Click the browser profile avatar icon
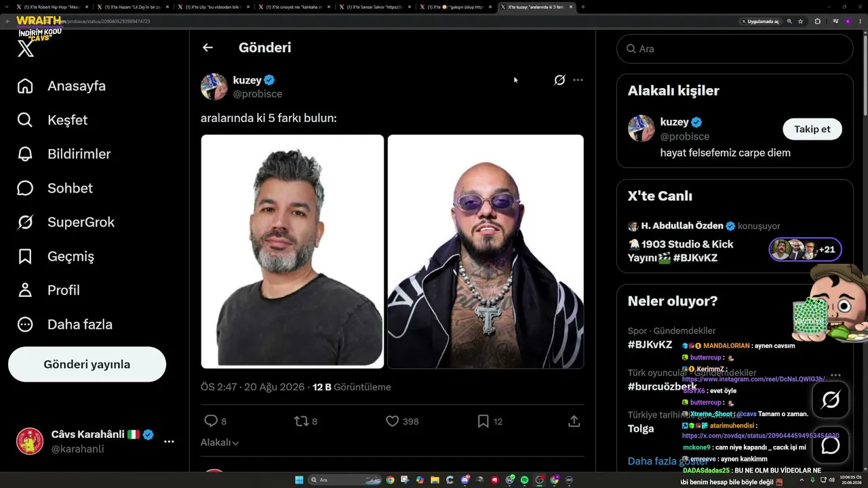 pyautogui.click(x=847, y=22)
